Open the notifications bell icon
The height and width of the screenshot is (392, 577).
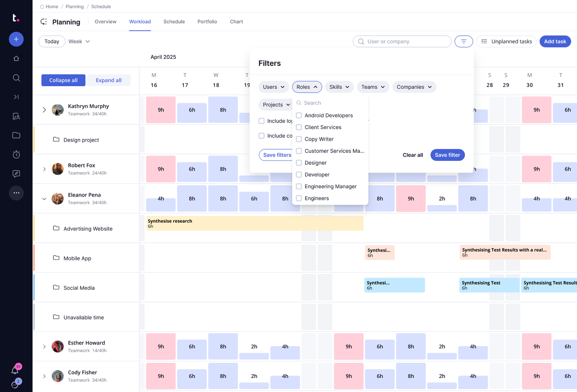coord(15,370)
